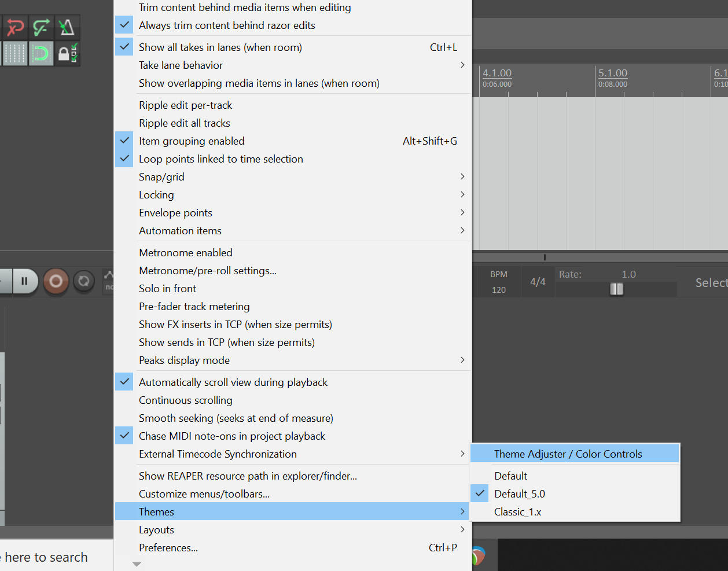
Task: Switch theme to Classic_1.x
Action: 518,511
